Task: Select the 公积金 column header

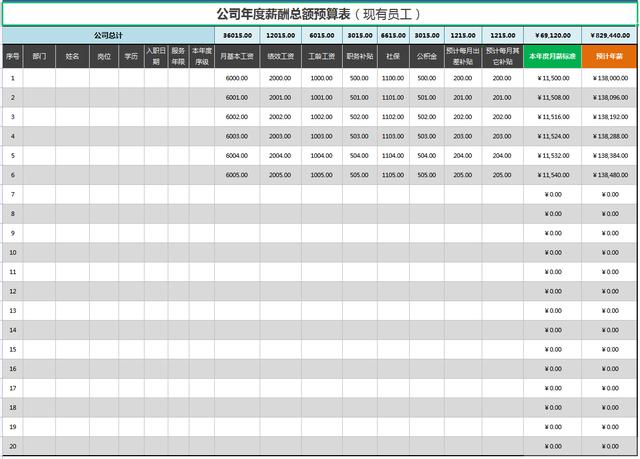Action: [x=427, y=56]
